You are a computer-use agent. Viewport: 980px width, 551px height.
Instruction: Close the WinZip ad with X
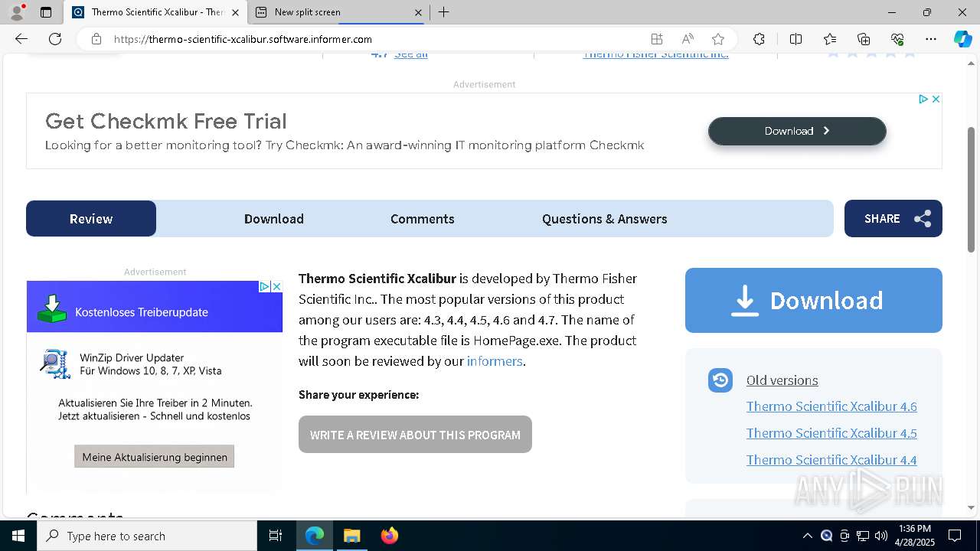pyautogui.click(x=276, y=286)
